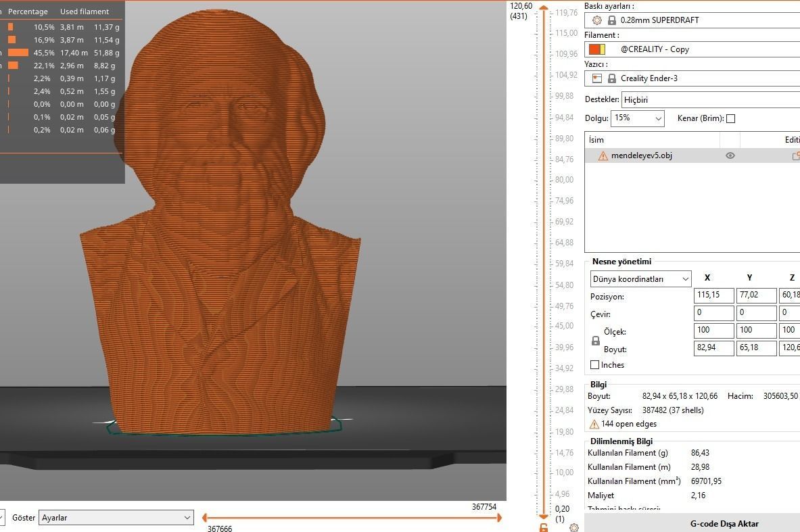Enable the Kenar (Brim) checkbox
The image size is (800, 532).
[x=730, y=118]
